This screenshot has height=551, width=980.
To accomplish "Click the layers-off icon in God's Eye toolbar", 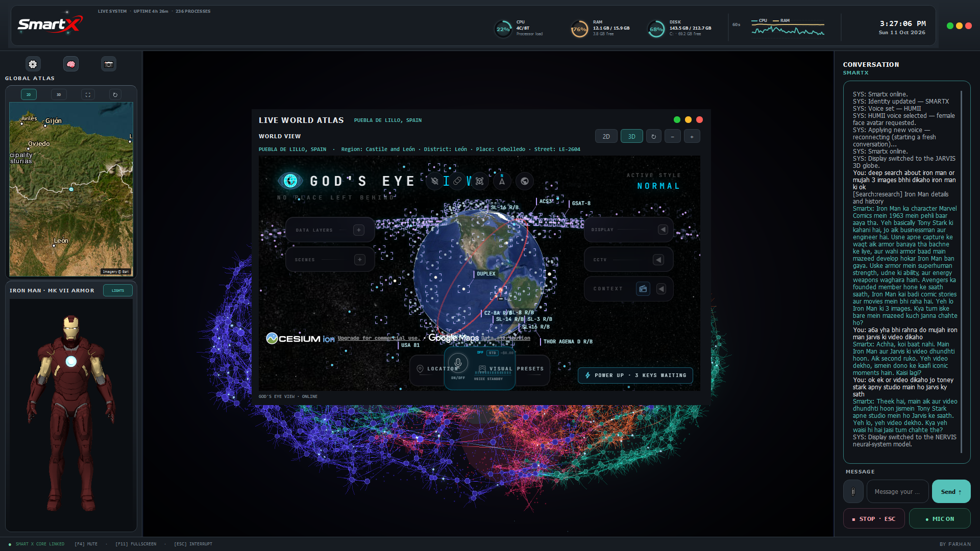I will [435, 181].
